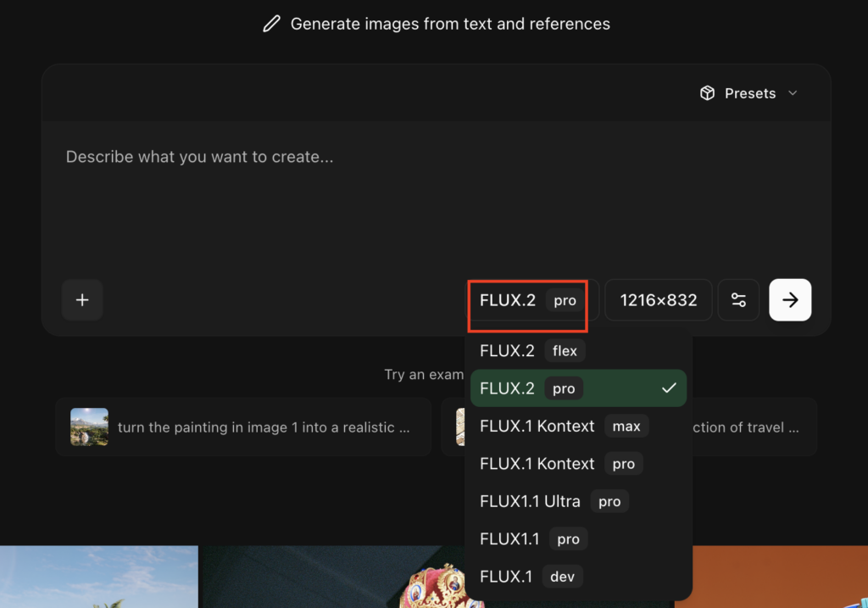Screen dimensions: 868x608
Task: Click the painting example thumbnail
Action: point(89,427)
